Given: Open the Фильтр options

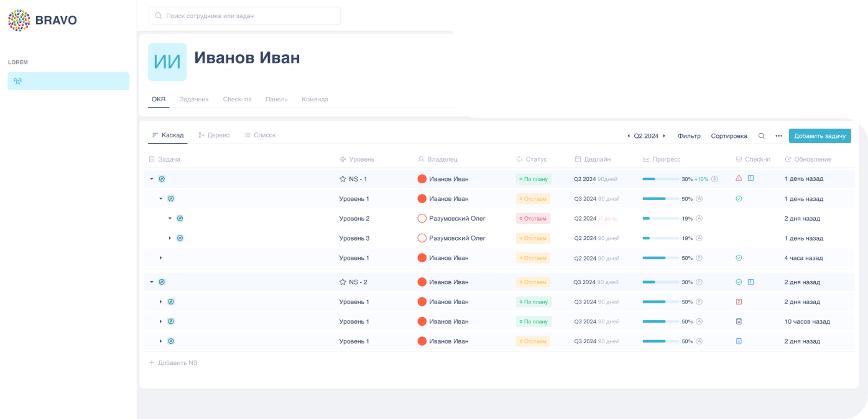Looking at the screenshot, I should [x=689, y=136].
